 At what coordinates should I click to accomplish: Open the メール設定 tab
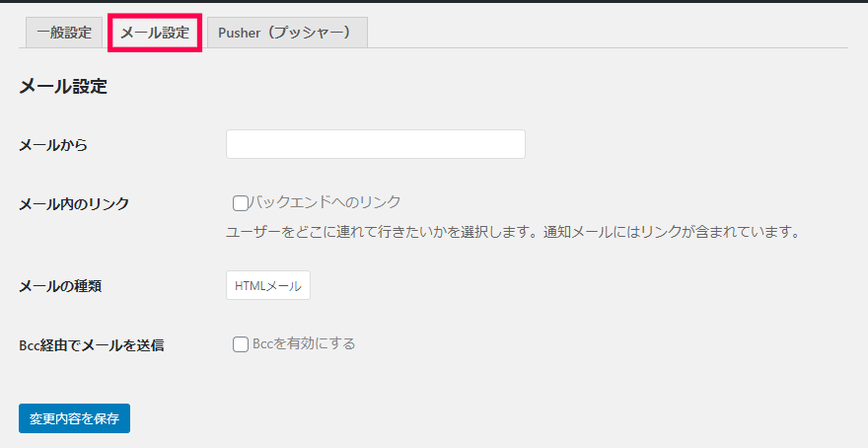(155, 33)
